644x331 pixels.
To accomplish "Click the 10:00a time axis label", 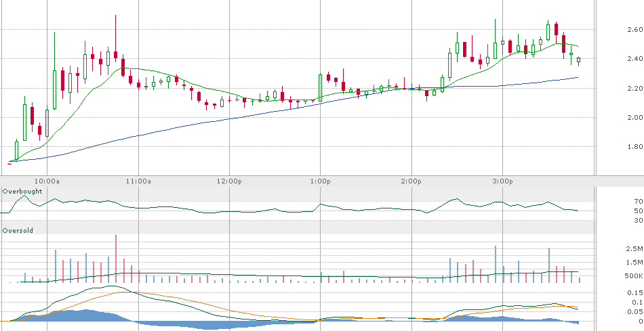I will coord(47,181).
